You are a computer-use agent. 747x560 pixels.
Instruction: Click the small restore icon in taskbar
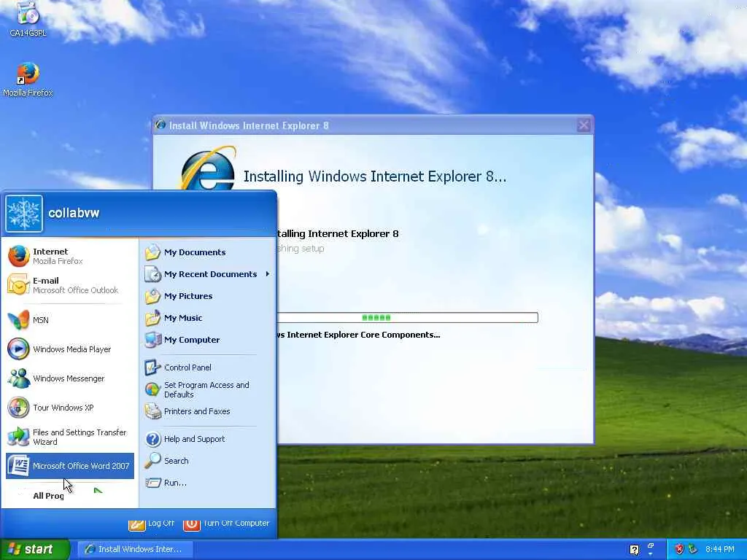tap(651, 545)
